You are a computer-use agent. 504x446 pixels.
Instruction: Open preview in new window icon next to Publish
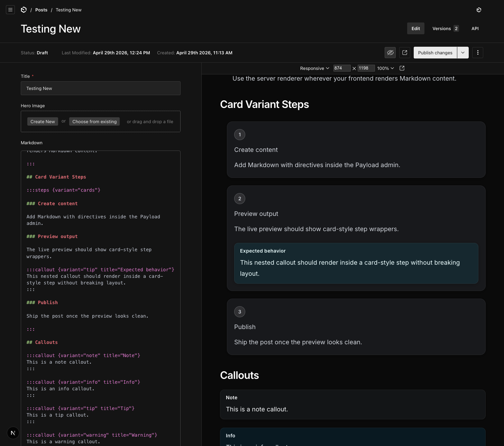point(405,53)
